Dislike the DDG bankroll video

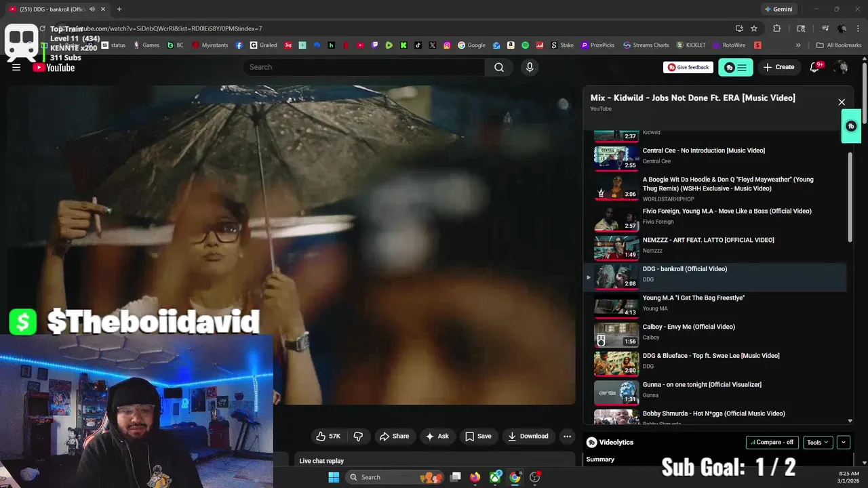click(x=358, y=436)
